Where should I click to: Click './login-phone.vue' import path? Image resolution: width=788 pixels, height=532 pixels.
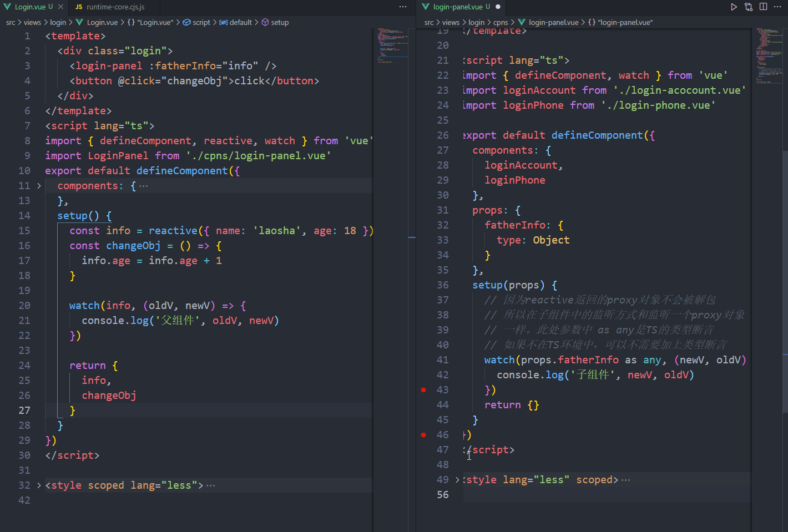click(658, 105)
